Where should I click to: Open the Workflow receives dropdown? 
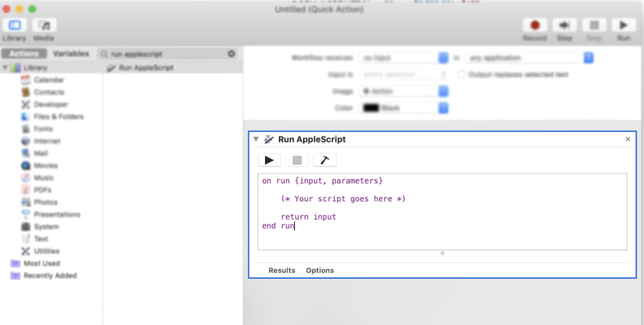pyautogui.click(x=404, y=58)
